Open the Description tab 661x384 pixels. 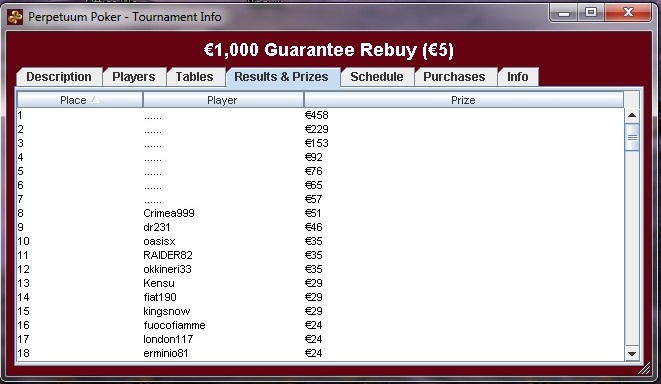click(59, 77)
